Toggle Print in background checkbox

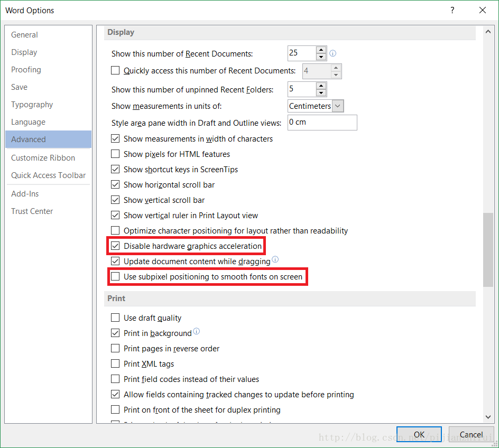coord(115,333)
